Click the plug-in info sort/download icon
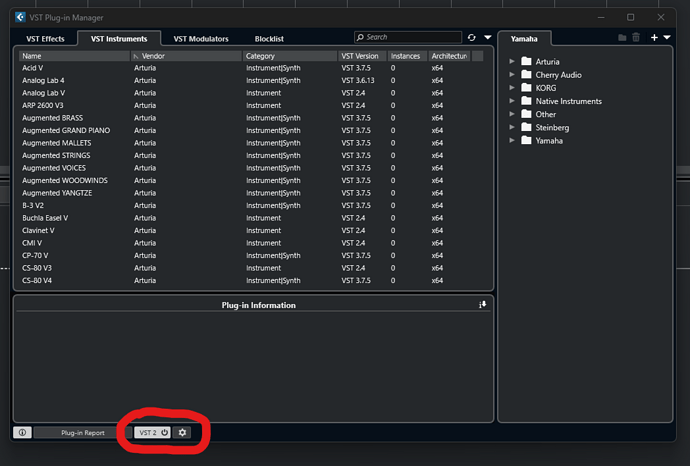Viewport: 690px width, 466px height. [x=483, y=305]
